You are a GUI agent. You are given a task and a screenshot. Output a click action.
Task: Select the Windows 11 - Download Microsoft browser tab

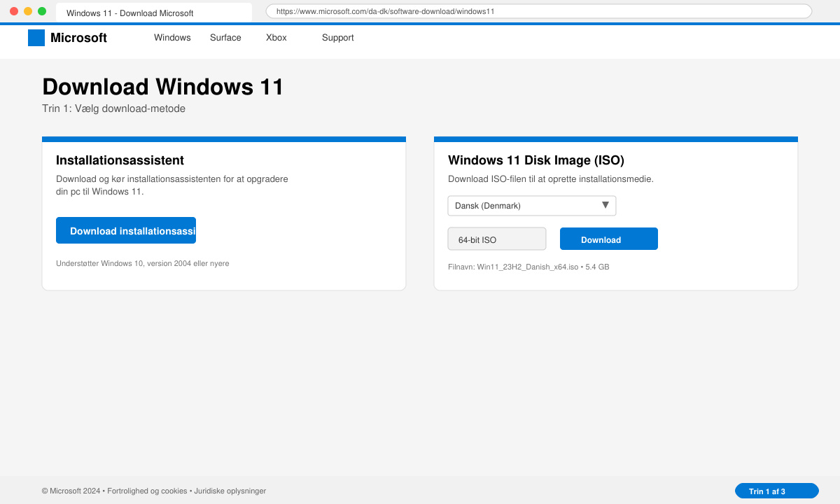click(x=154, y=13)
